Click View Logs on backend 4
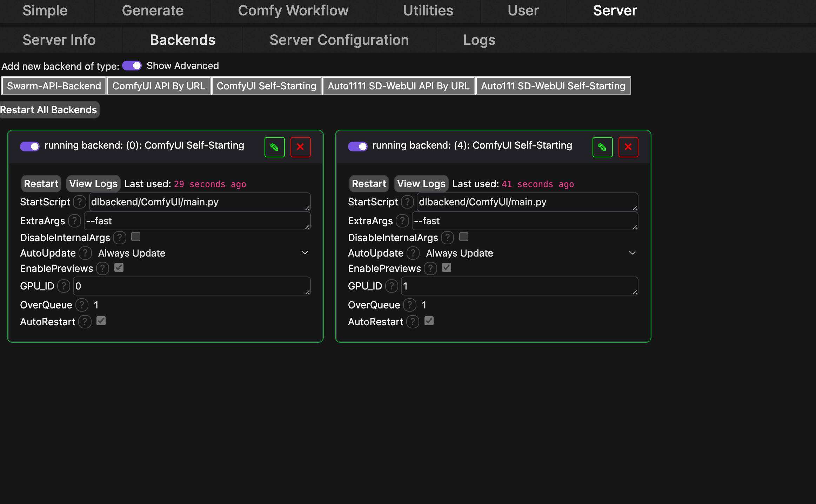The height and width of the screenshot is (504, 816). pos(421,184)
